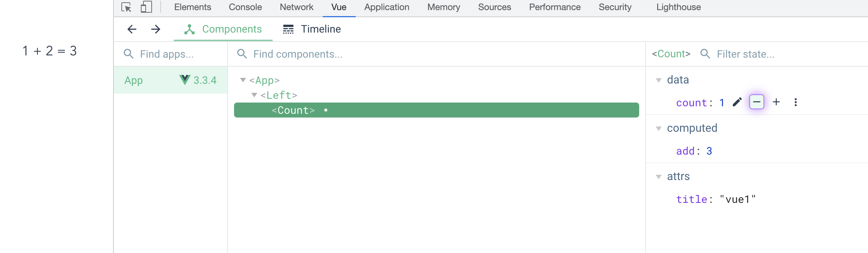The height and width of the screenshot is (253, 868).
Task: Collapse the computed section
Action: (659, 128)
